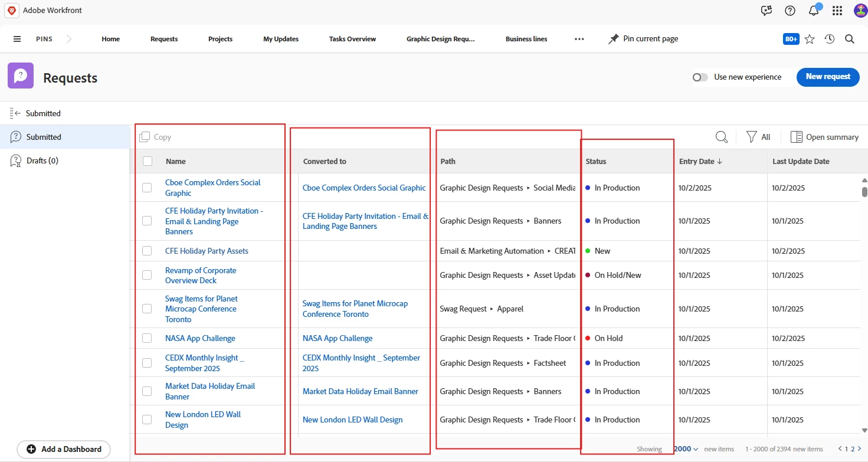Go to the previous page arrow
This screenshot has width=868, height=462.
pos(840,449)
